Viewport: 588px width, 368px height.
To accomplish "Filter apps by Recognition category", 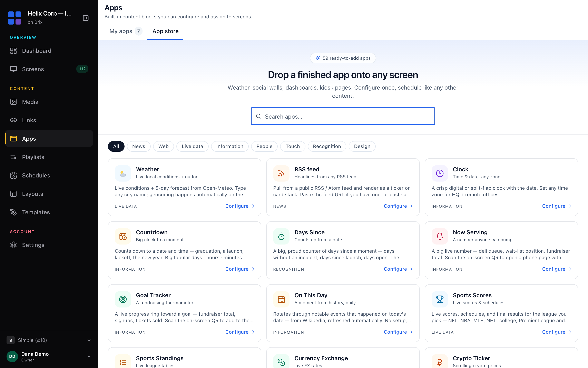I will click(x=327, y=146).
